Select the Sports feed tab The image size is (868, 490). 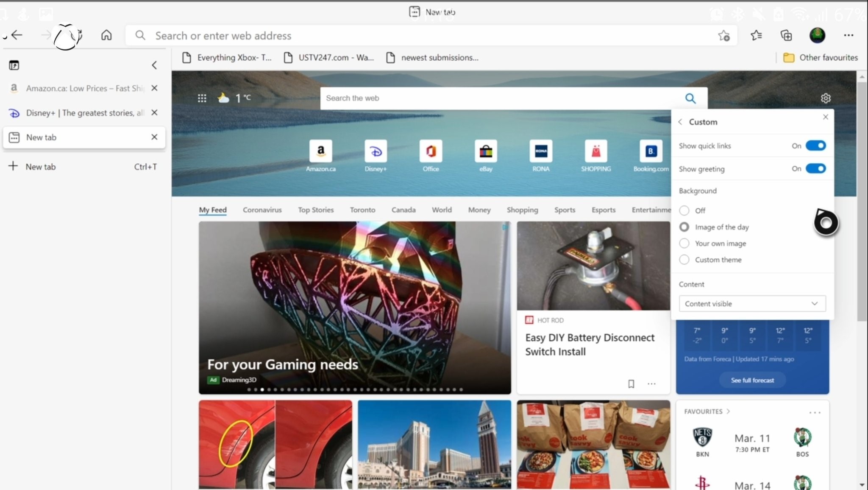pyautogui.click(x=565, y=210)
